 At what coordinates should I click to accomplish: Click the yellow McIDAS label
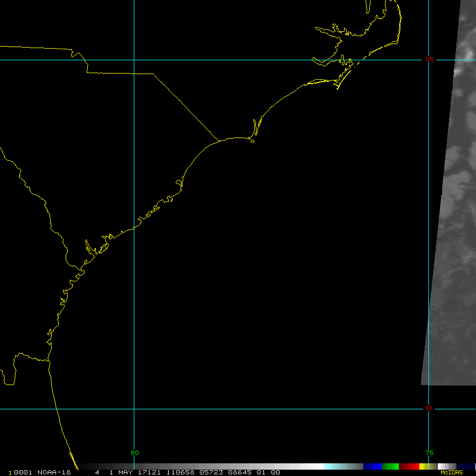pyautogui.click(x=452, y=472)
